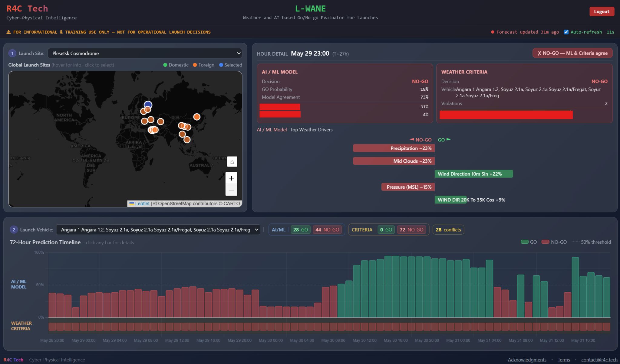Open the Launch Site dropdown
Viewport: 620px width, 364px height.
click(x=145, y=53)
